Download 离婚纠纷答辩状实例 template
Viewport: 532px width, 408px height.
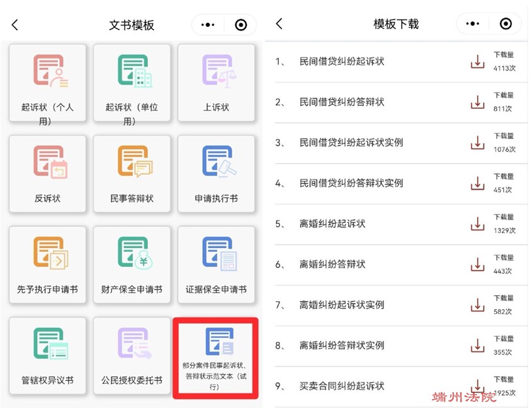(477, 345)
